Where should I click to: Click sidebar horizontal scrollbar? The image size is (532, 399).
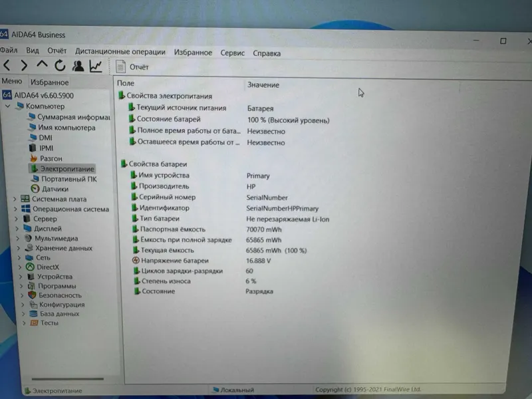68,378
